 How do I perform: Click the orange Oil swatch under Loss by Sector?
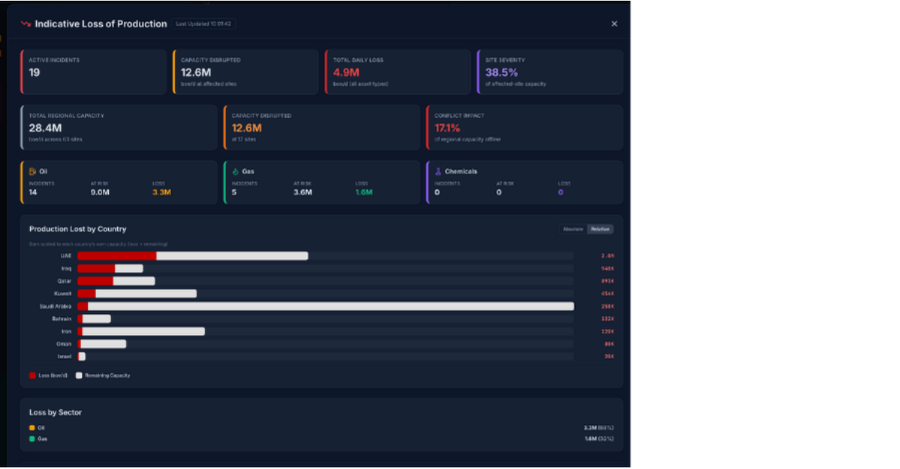tap(32, 427)
